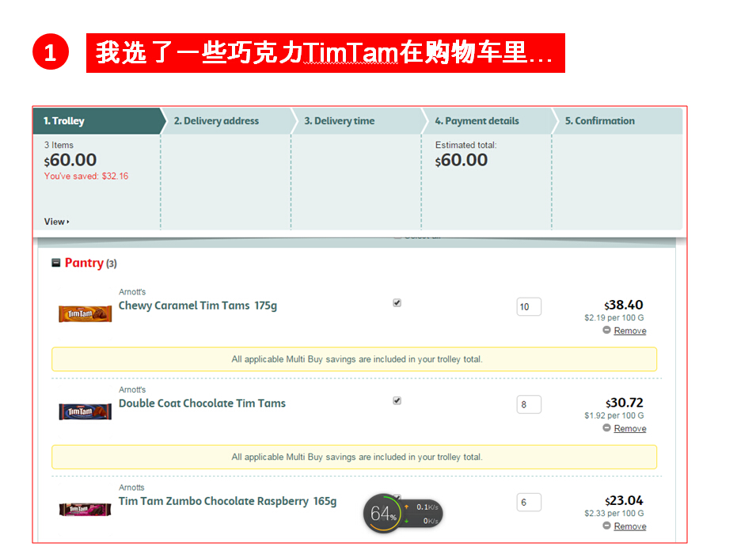Viewport: 756px width, 558px height.
Task: Uncheck the Chewy Caramel Tim Tams checkbox
Action: [x=397, y=302]
